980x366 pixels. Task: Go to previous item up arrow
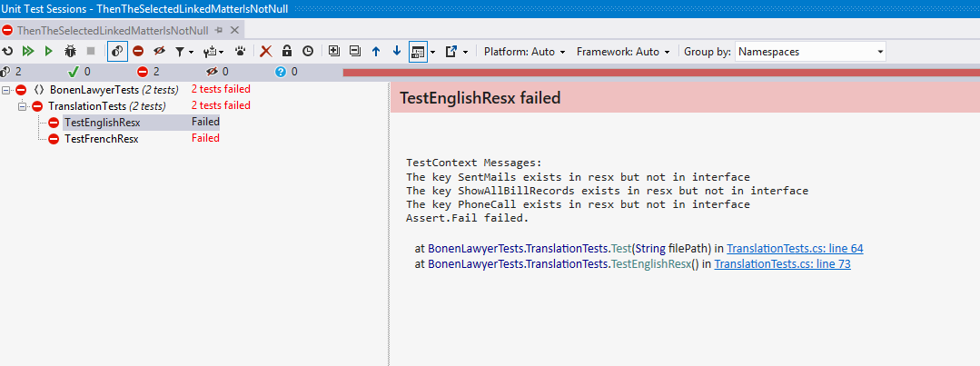click(376, 52)
